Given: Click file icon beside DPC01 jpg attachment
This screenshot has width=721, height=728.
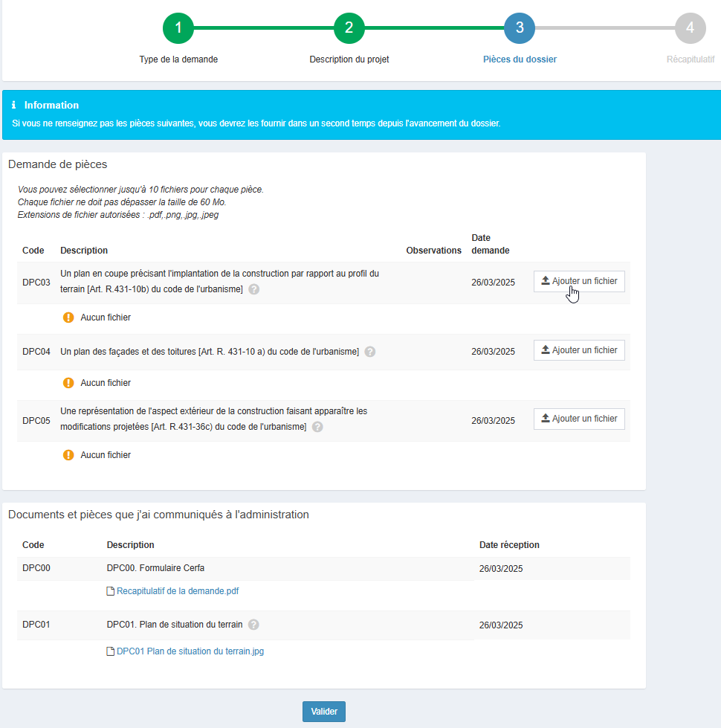Looking at the screenshot, I should coord(111,651).
